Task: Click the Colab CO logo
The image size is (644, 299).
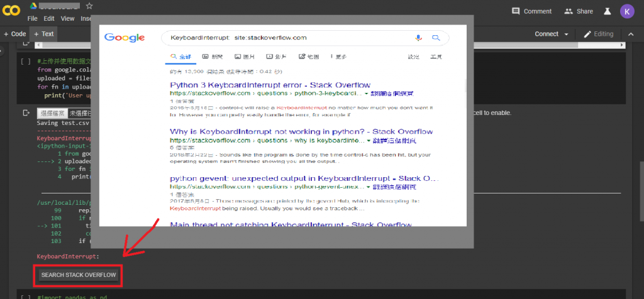Action: [x=11, y=11]
